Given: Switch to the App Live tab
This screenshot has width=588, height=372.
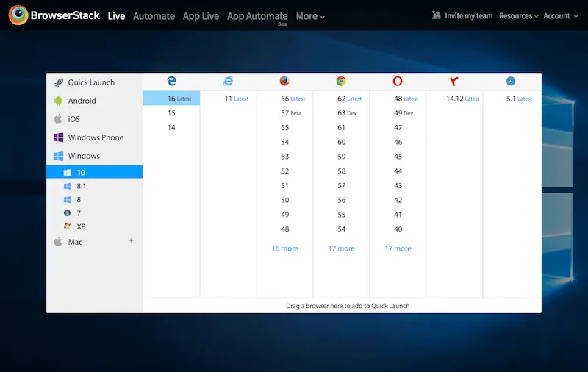Looking at the screenshot, I should point(201,16).
